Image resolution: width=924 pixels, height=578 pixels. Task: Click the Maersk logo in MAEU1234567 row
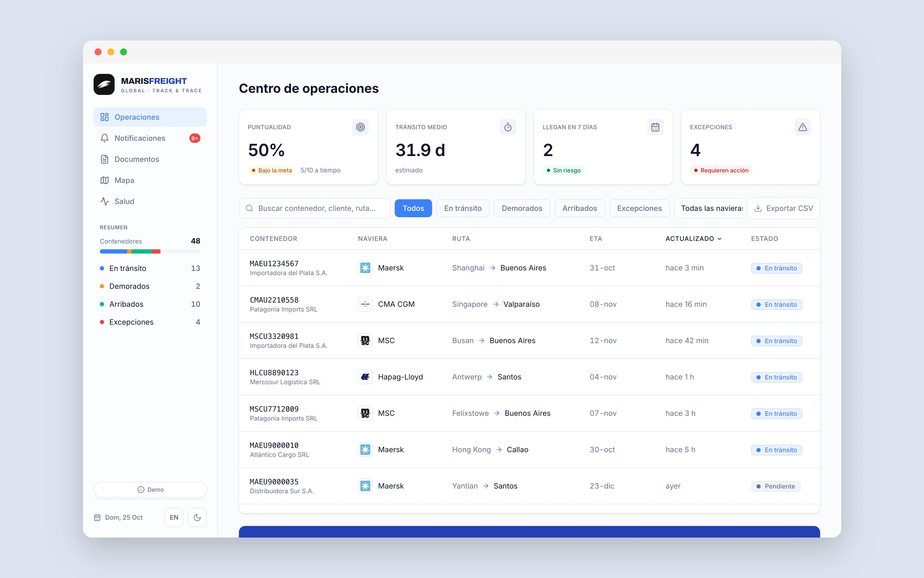pyautogui.click(x=365, y=268)
